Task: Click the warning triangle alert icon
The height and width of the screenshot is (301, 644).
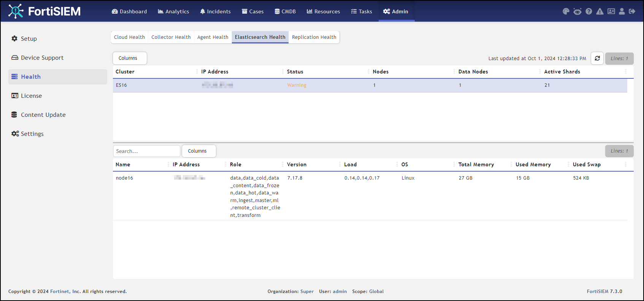Action: point(600,11)
